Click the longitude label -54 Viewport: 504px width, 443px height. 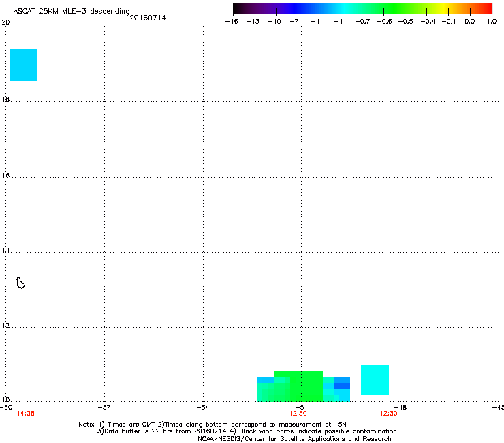click(x=203, y=408)
